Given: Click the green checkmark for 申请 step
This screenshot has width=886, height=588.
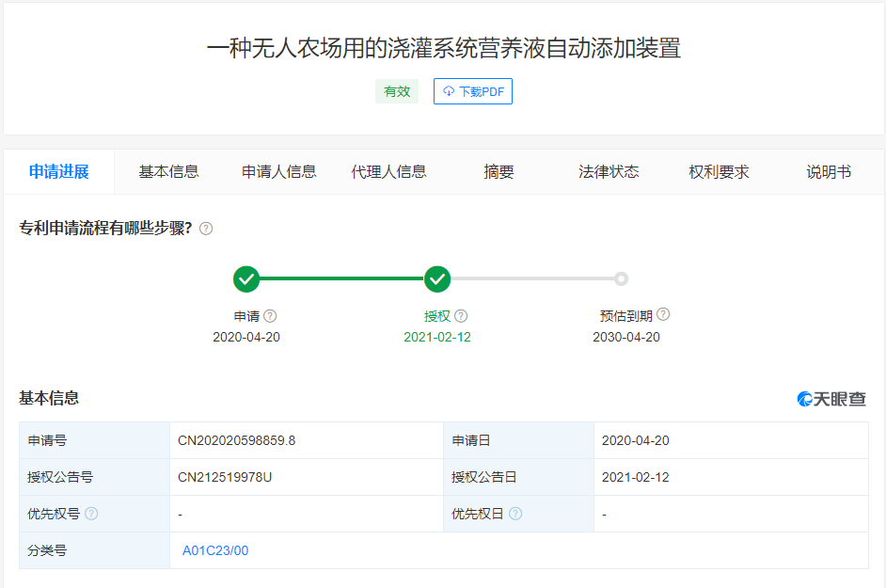Looking at the screenshot, I should click(246, 278).
